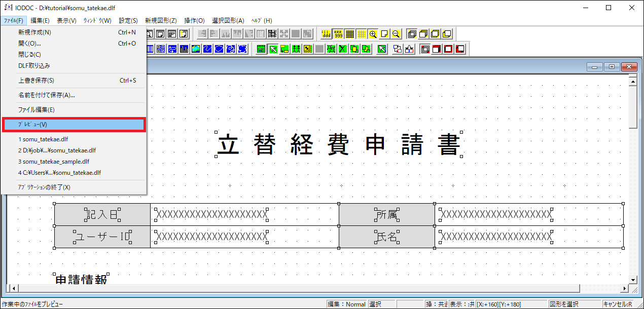Click the blue barcode tool icon
This screenshot has width=644, height=309.
pos(151,49)
